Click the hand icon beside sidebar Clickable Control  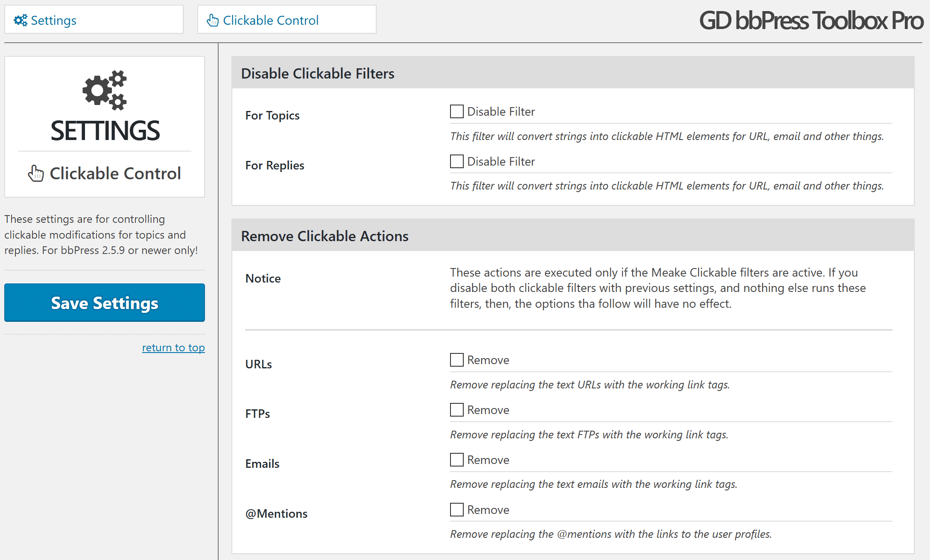click(x=36, y=173)
